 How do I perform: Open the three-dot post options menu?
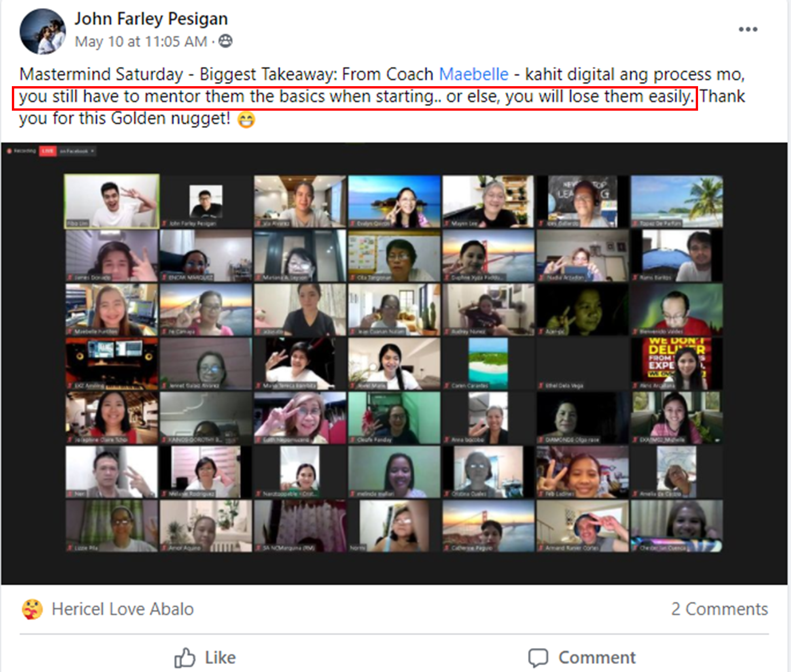747,29
